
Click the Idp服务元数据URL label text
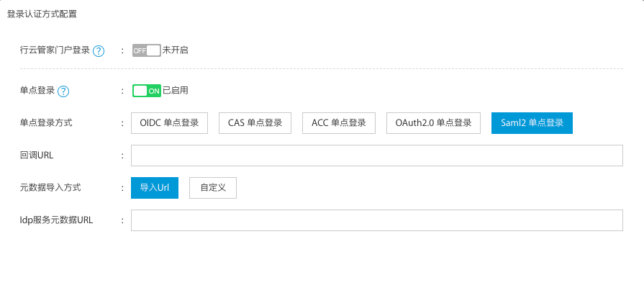tap(57, 220)
